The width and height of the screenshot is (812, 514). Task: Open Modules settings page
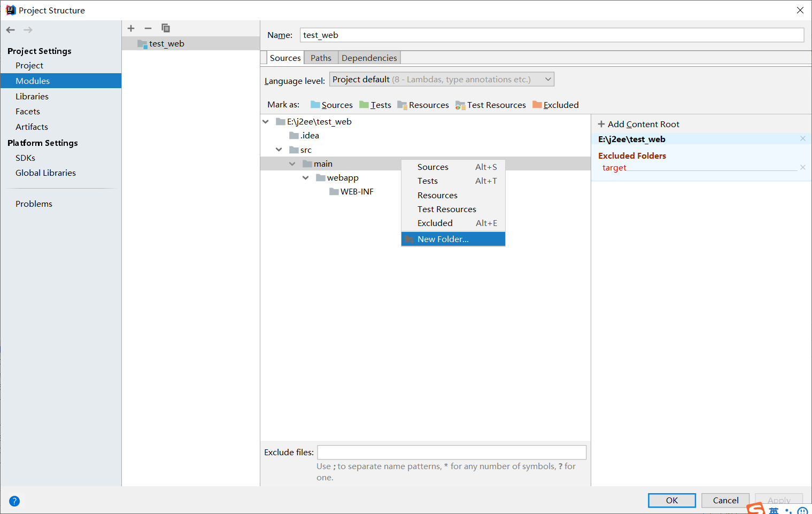(61, 81)
